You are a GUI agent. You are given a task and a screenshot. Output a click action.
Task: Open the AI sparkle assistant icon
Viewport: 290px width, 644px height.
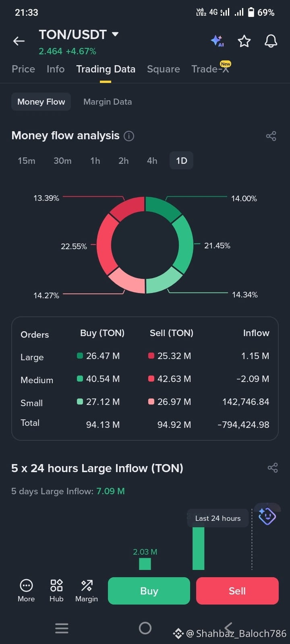(x=217, y=41)
